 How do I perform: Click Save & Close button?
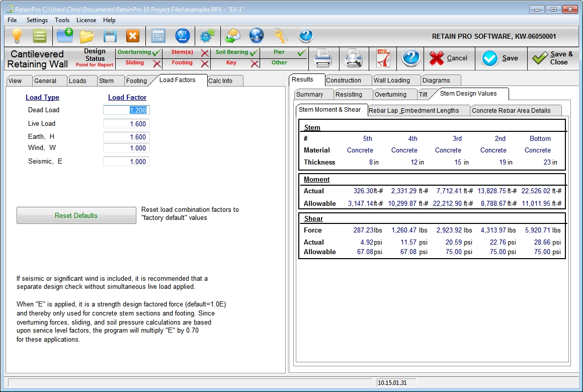[x=553, y=58]
